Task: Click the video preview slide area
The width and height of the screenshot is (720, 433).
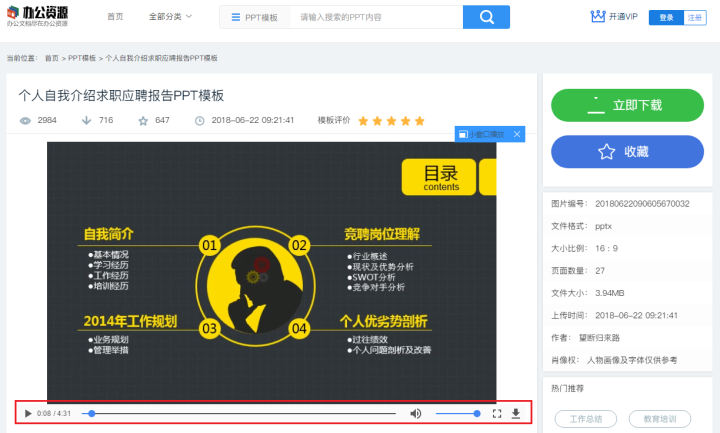Action: tap(271, 271)
